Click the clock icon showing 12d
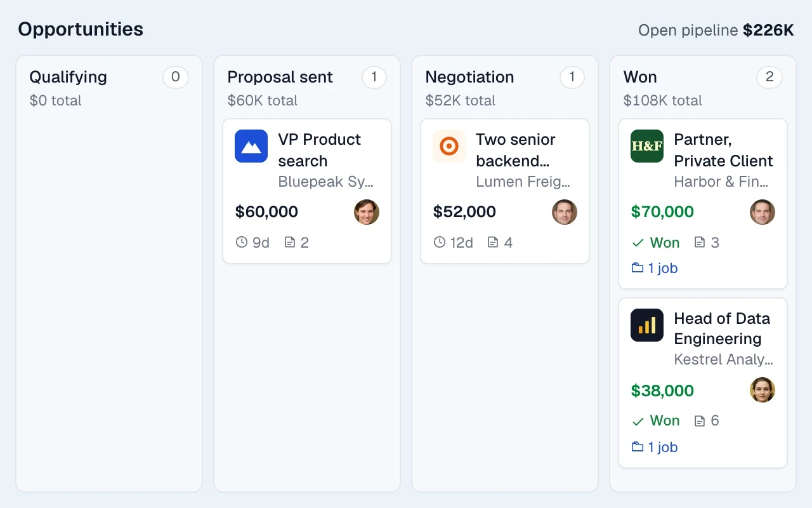Image resolution: width=812 pixels, height=508 pixels. click(x=439, y=242)
